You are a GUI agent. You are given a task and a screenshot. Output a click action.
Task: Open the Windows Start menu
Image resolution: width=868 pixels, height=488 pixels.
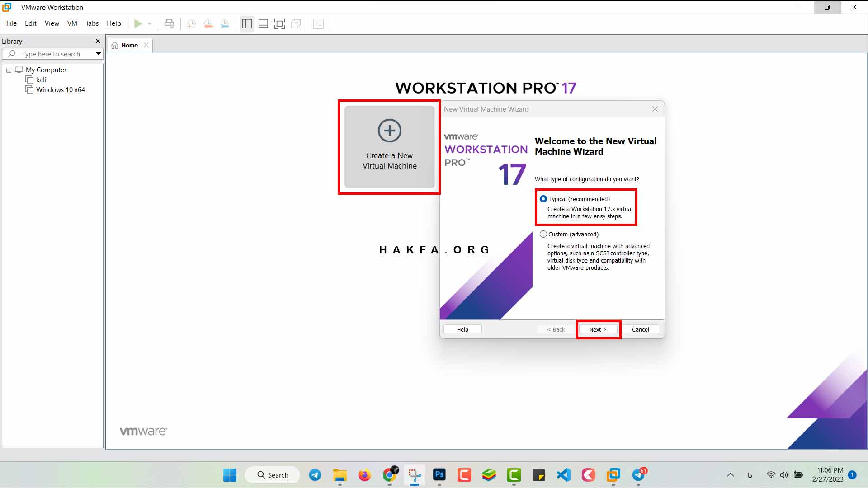(x=230, y=475)
